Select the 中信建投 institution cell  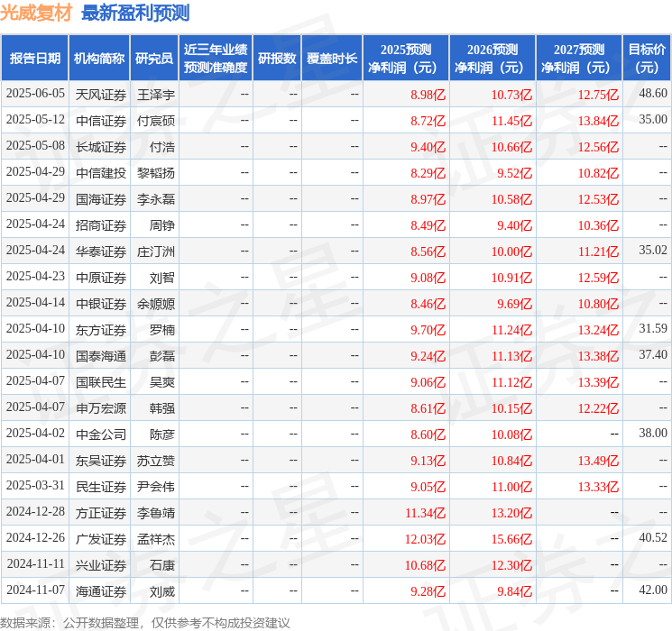tap(101, 173)
